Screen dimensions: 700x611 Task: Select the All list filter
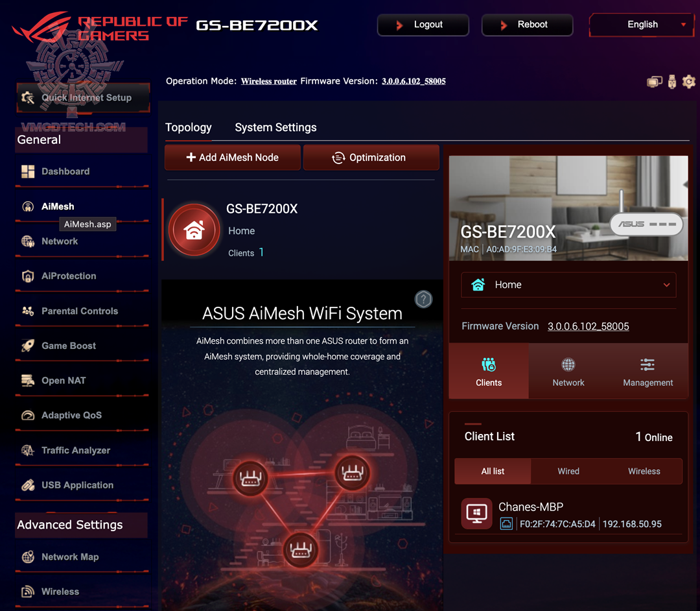tap(492, 471)
